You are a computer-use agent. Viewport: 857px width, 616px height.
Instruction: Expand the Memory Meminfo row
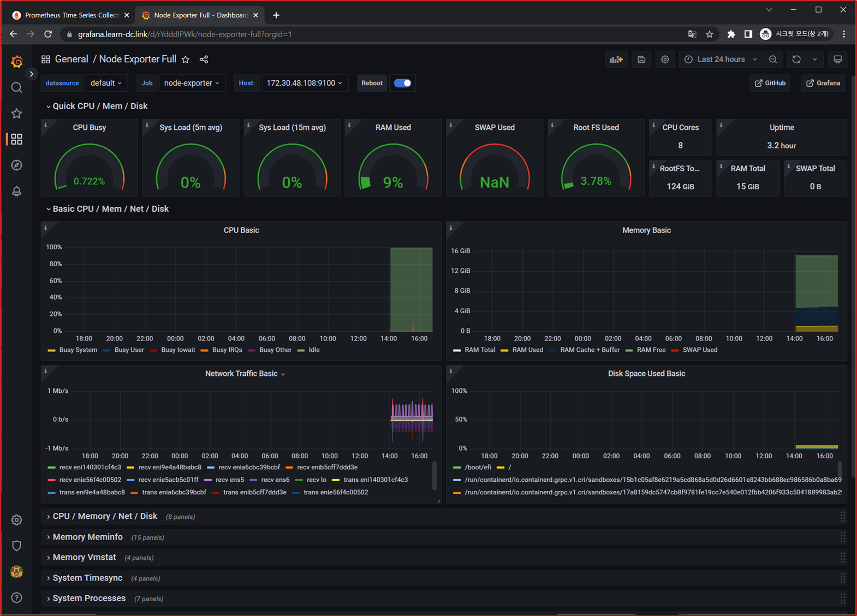(87, 537)
